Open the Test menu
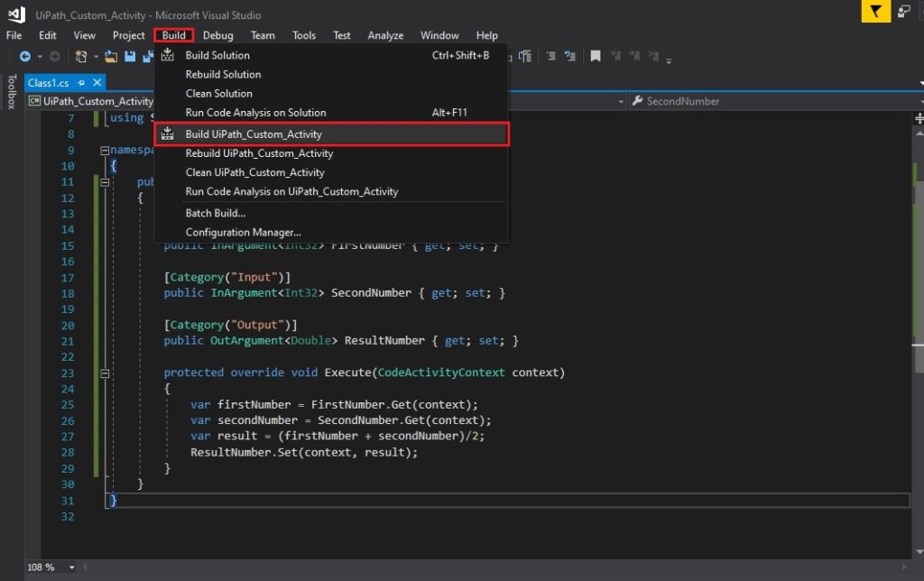Image resolution: width=924 pixels, height=581 pixels. 342,35
